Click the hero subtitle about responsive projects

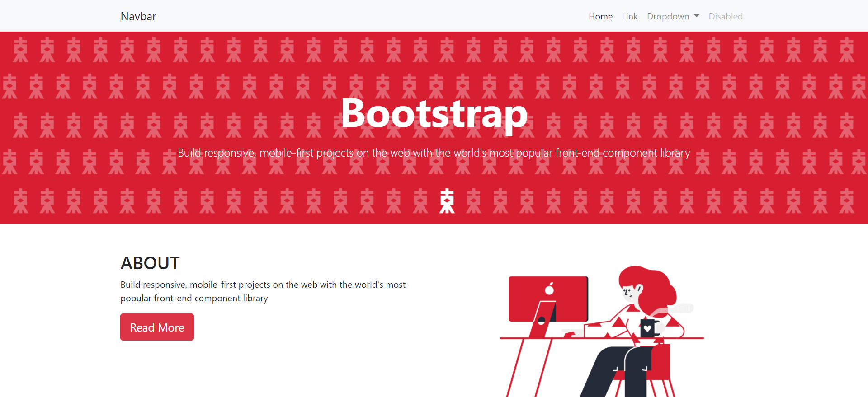tap(434, 153)
